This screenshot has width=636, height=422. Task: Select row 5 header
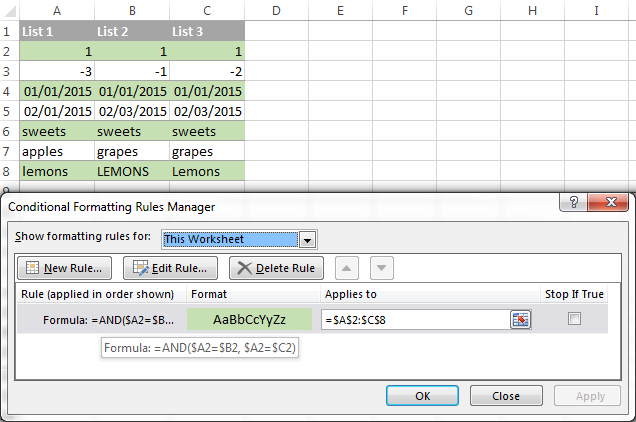point(9,111)
